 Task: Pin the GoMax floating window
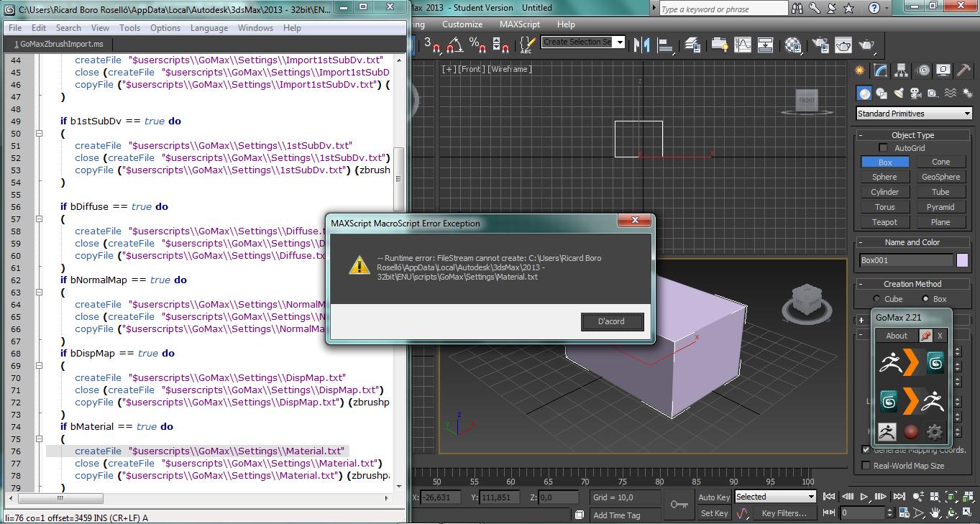click(x=925, y=336)
